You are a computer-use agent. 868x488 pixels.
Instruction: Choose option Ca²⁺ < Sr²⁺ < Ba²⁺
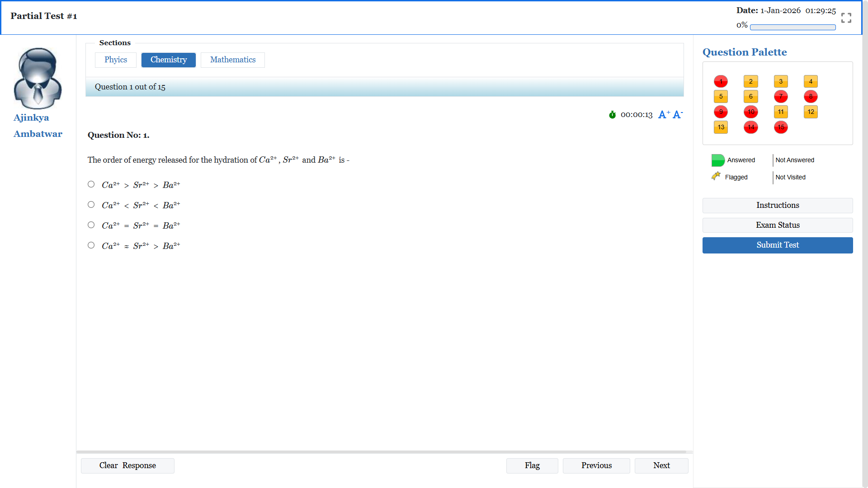[91, 205]
